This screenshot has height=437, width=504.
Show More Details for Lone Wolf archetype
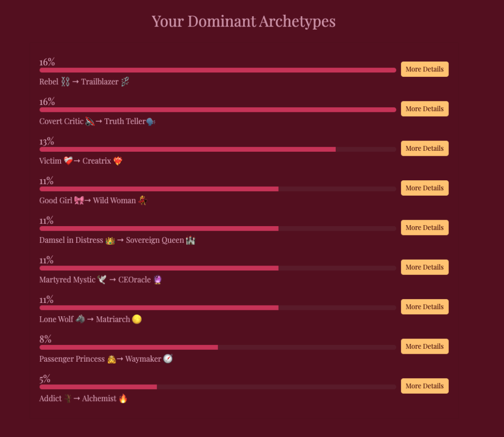click(x=424, y=307)
